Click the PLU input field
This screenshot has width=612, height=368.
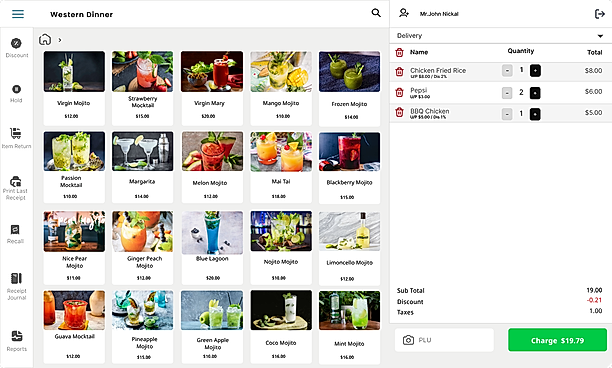(x=444, y=340)
